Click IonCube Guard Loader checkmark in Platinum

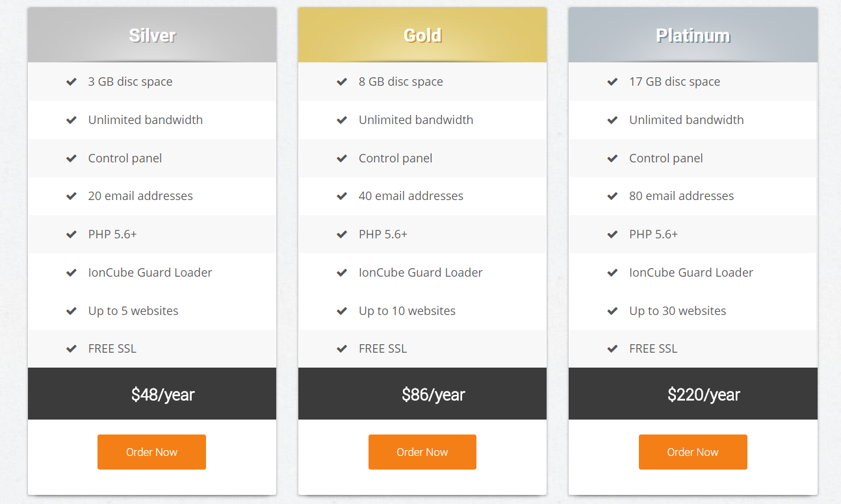[612, 273]
